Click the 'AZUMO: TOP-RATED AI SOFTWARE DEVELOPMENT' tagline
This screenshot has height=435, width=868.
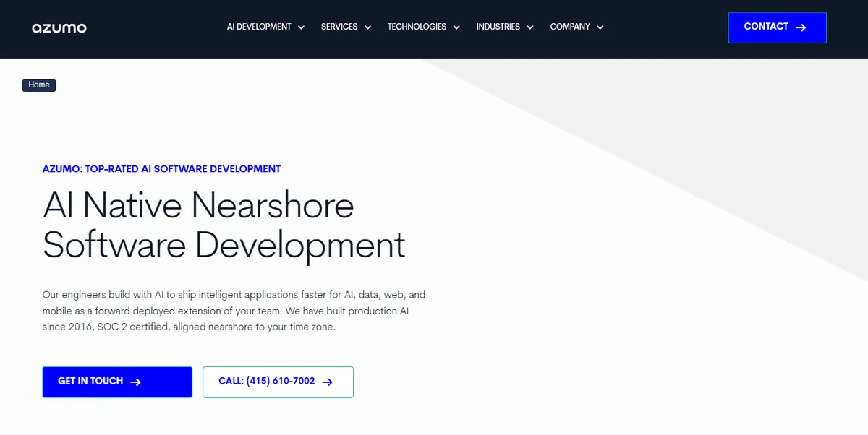point(161,169)
